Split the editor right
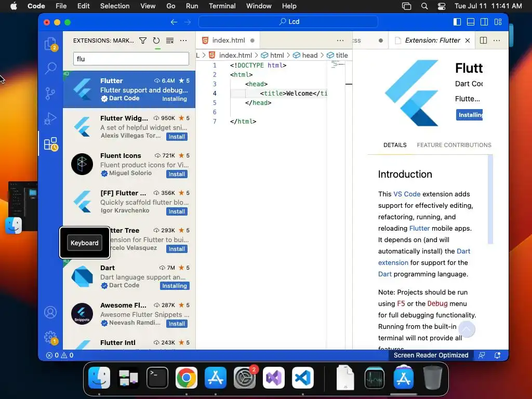The image size is (532, 399). (x=484, y=41)
